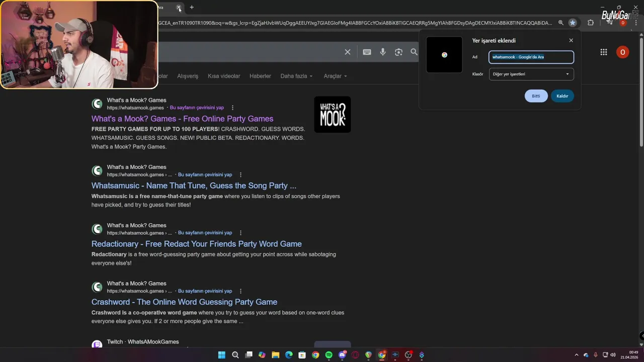
Task: Open the on-screen keyboard input tool
Action: pos(367,52)
